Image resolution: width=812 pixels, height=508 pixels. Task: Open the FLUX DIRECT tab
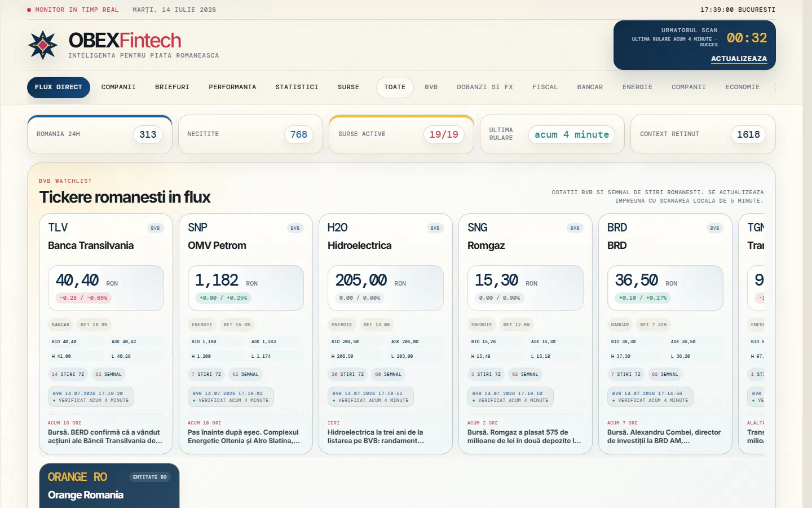(x=59, y=87)
